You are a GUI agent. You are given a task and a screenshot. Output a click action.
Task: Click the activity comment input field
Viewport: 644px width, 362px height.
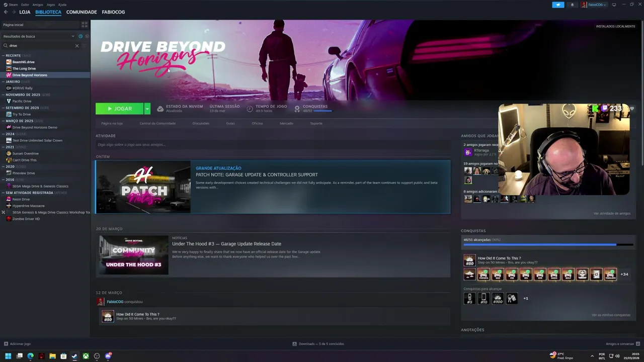(x=273, y=145)
